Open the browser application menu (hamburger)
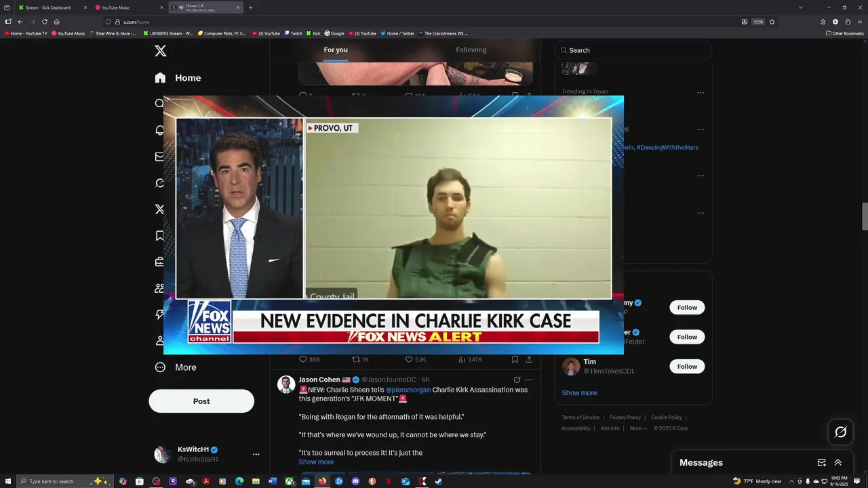Screen dimensions: 868x488 coord(860,22)
